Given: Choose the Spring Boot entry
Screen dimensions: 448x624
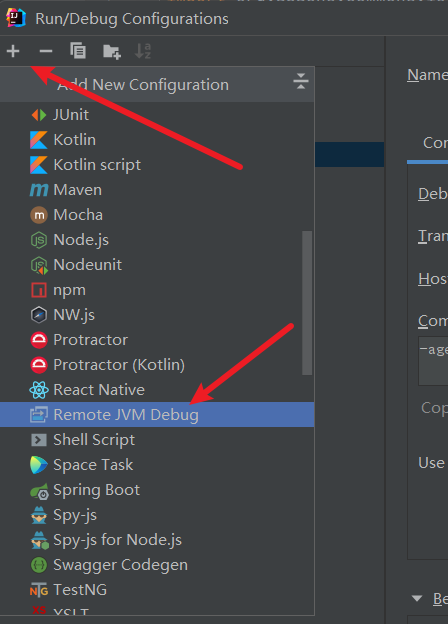Looking at the screenshot, I should [x=157, y=490].
